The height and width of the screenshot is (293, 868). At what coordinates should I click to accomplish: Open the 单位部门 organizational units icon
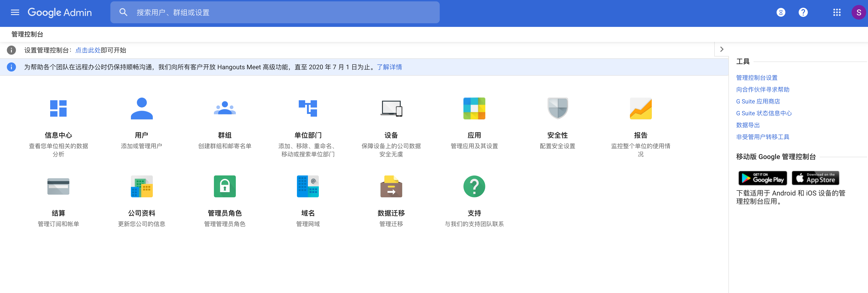(308, 108)
